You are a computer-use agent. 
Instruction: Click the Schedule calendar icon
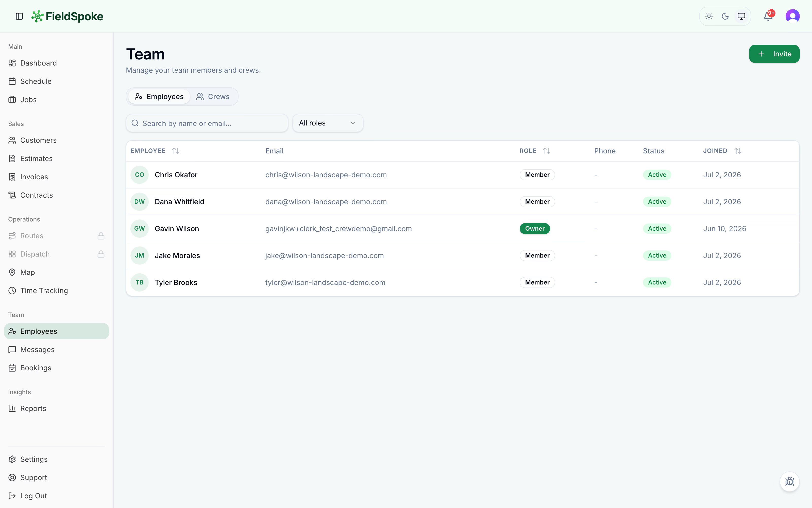12,81
